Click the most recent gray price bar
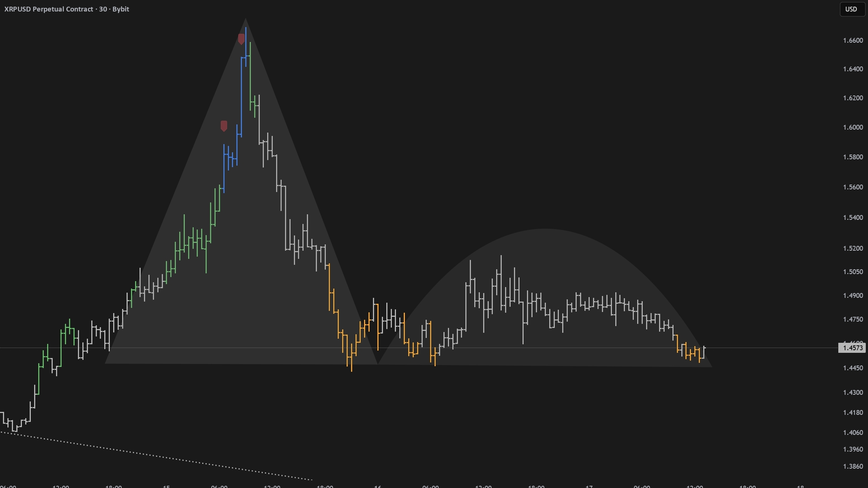The width and height of the screenshot is (868, 488). [x=704, y=352]
